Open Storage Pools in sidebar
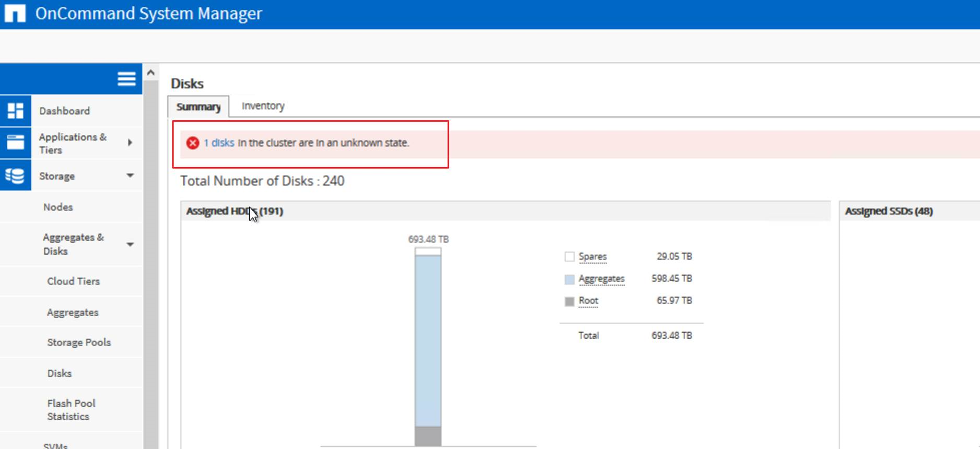980x449 pixels. pyautogui.click(x=79, y=342)
